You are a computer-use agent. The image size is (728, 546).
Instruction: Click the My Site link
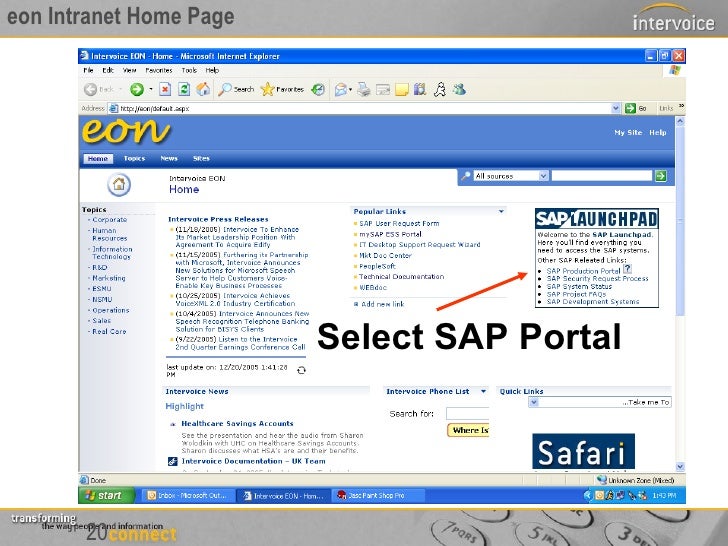(628, 132)
